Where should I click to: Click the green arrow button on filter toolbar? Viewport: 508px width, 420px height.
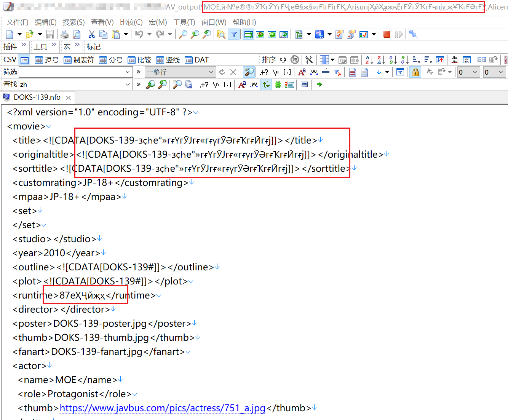[319, 85]
